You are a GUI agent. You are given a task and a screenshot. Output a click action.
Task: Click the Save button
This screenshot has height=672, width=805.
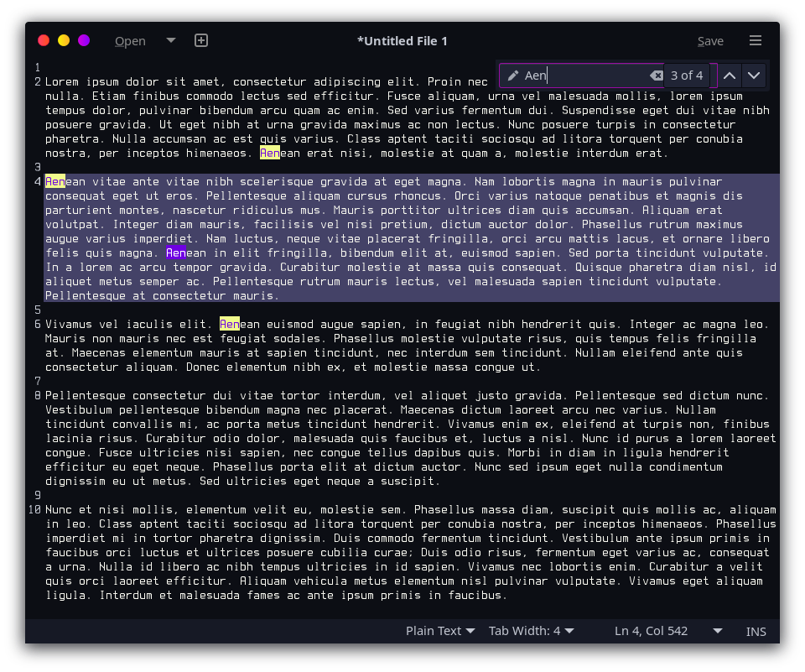click(x=710, y=41)
